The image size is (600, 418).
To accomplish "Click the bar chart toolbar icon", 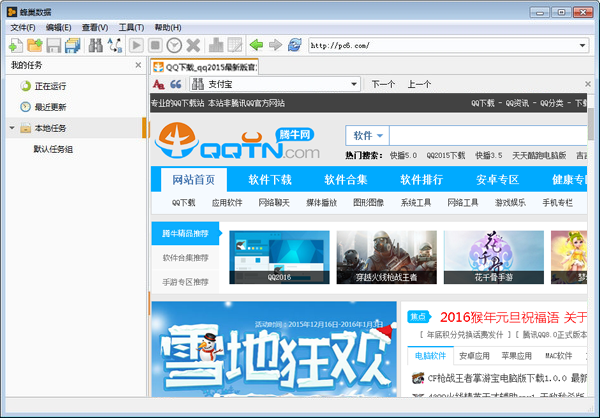I will (216, 46).
